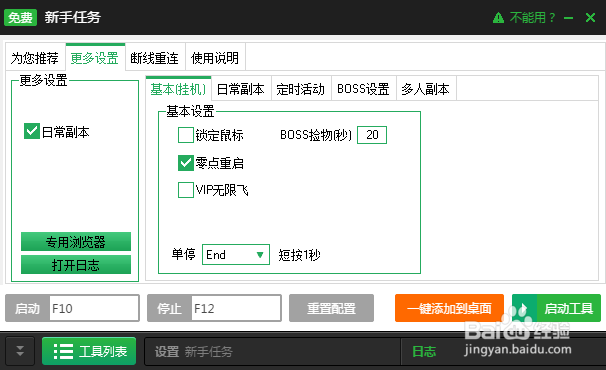Click the 重置配置 button
The image size is (606, 370).
pyautogui.click(x=331, y=308)
